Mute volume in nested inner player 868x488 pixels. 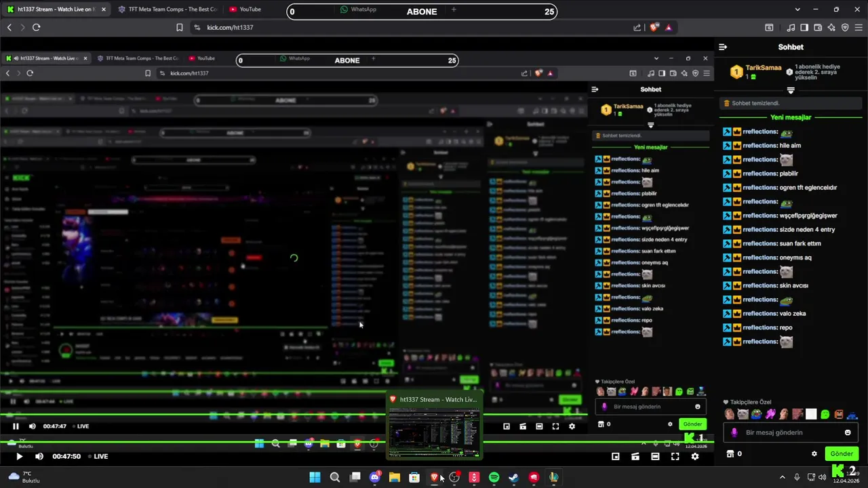tap(32, 426)
